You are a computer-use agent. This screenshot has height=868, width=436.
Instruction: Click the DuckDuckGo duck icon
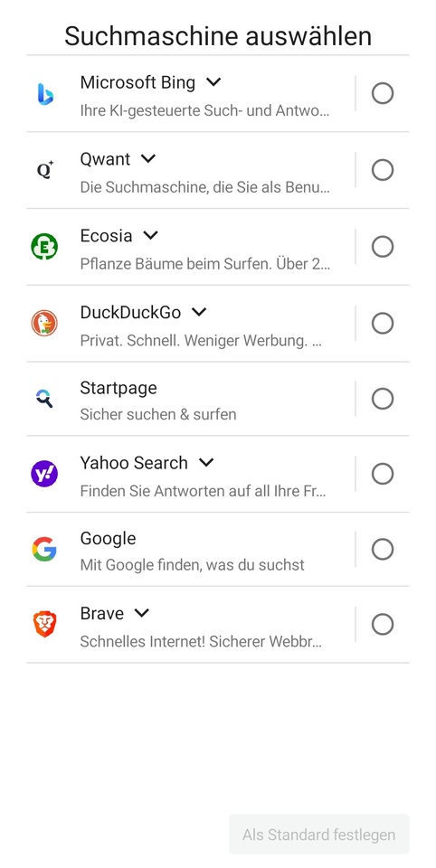click(44, 323)
